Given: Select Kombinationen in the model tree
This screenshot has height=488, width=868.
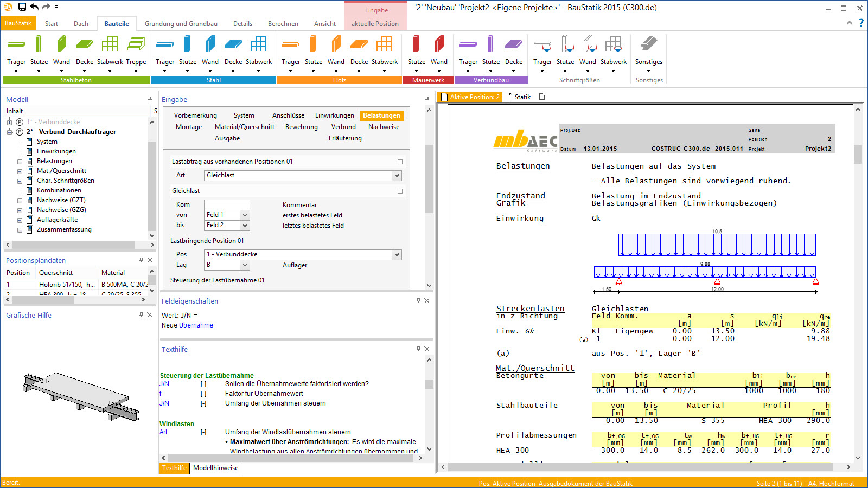Looking at the screenshot, I should pos(59,190).
